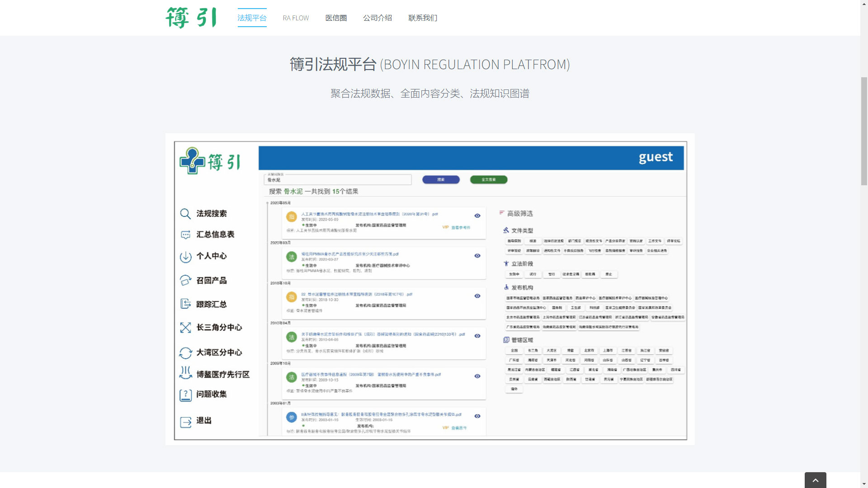The width and height of the screenshot is (868, 488).
Task: Click the 2020年05月 timeline label
Action: pyautogui.click(x=280, y=203)
